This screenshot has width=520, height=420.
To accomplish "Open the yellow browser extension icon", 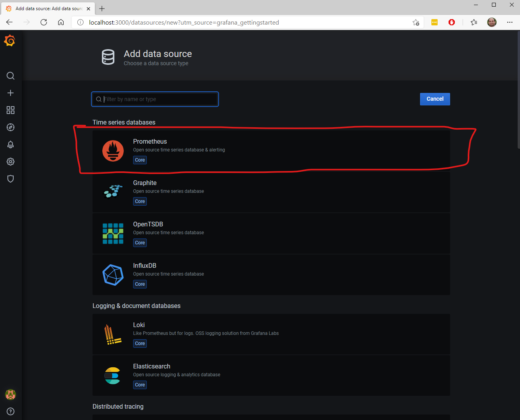I will pyautogui.click(x=435, y=22).
